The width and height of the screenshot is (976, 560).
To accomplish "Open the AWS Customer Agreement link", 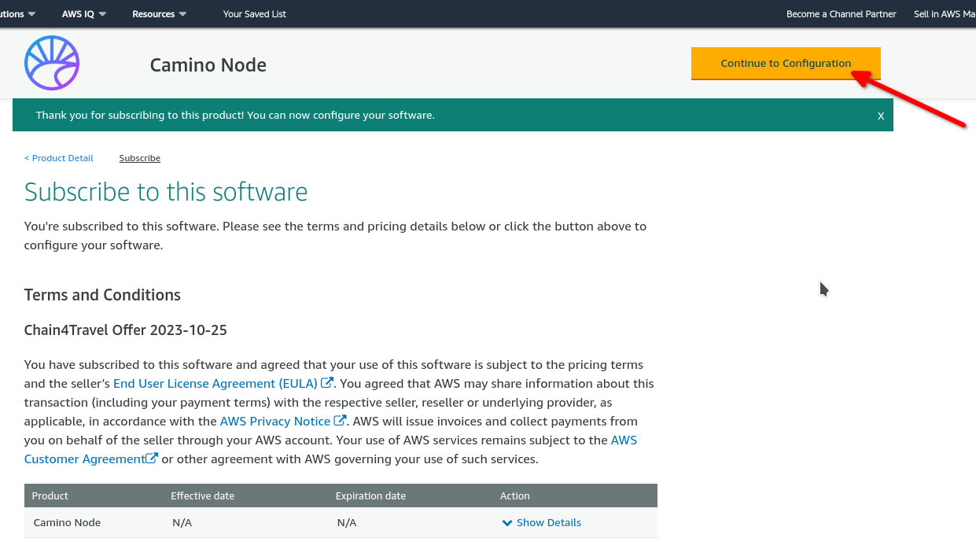I will tap(84, 459).
